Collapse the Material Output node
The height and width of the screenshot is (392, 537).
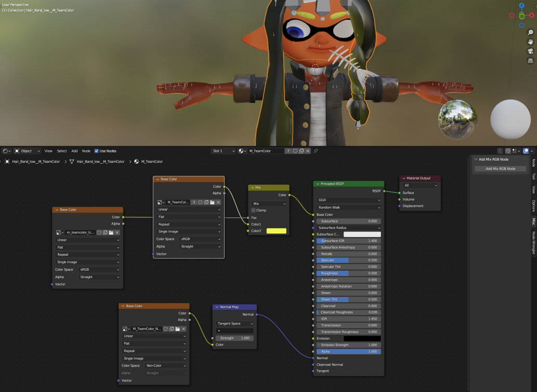404,178
